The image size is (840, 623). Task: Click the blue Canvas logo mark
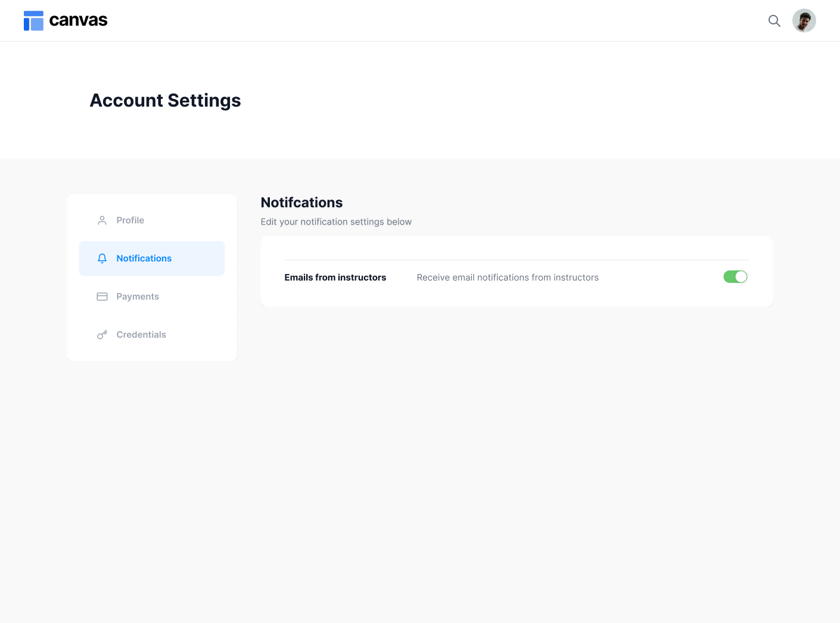(x=33, y=20)
